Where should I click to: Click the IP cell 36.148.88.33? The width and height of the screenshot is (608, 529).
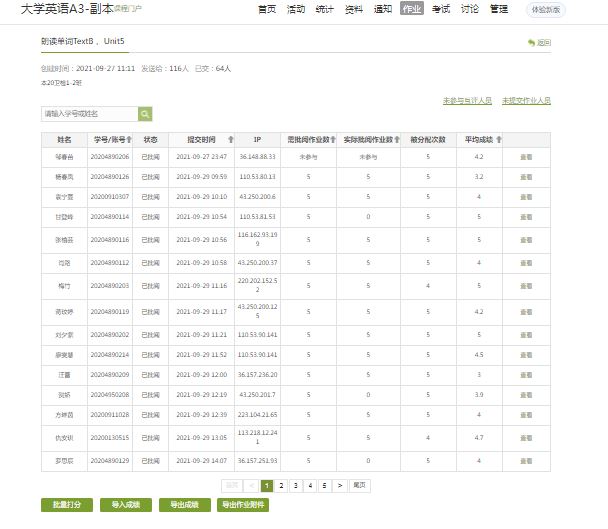pos(257,157)
